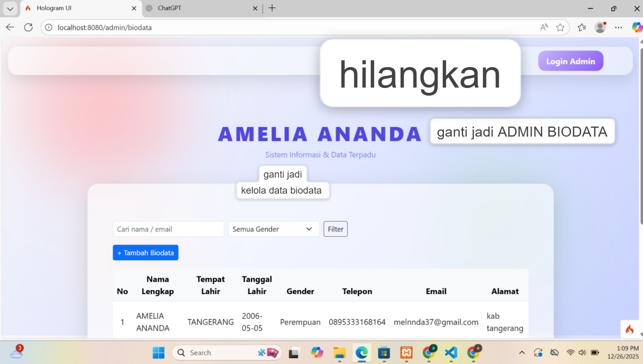Expand the Semua Gender dropdown
The image size is (643, 364).
[x=273, y=229]
